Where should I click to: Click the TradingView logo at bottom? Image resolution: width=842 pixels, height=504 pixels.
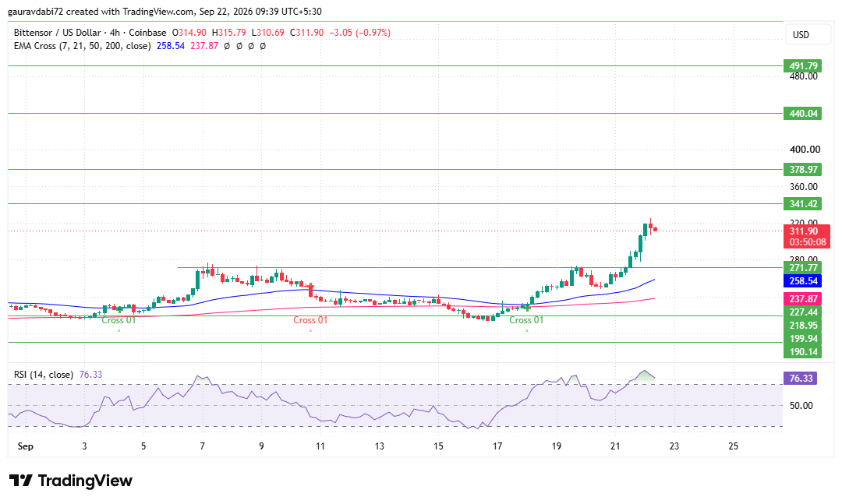pos(70,481)
